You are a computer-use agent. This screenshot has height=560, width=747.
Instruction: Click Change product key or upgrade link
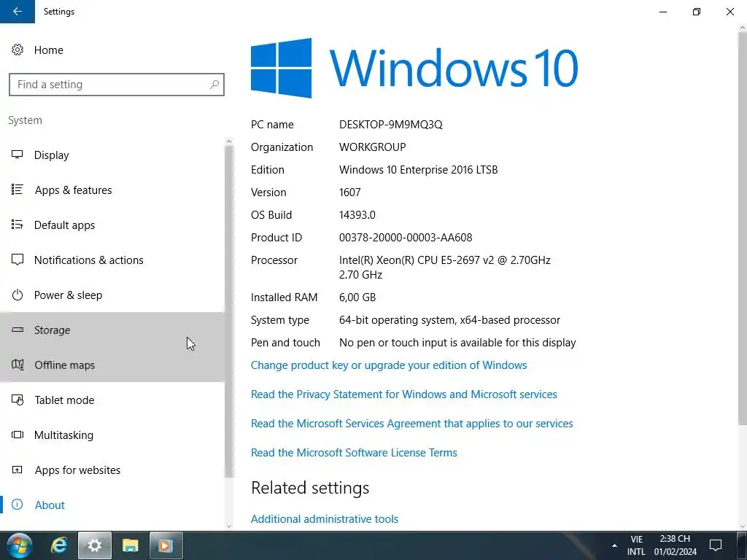coord(389,365)
